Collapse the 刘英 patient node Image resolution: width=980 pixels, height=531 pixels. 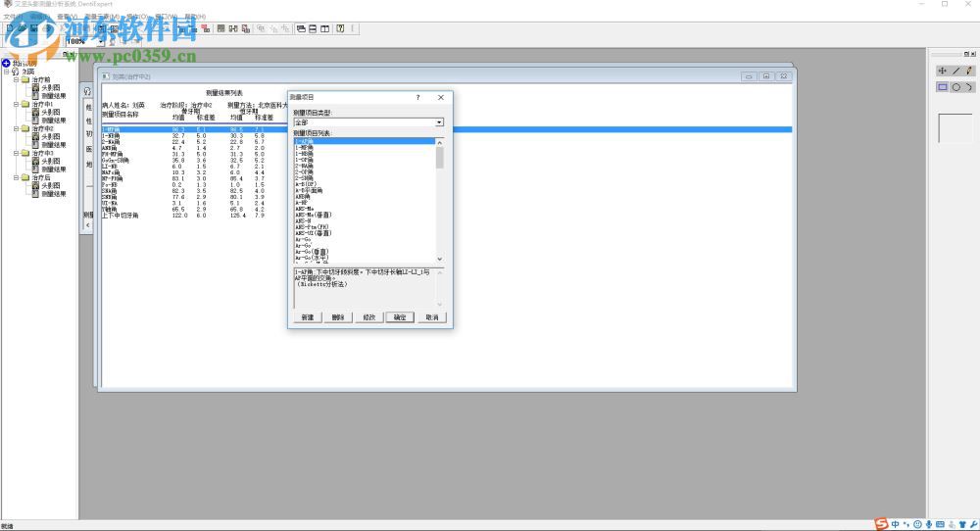7,72
